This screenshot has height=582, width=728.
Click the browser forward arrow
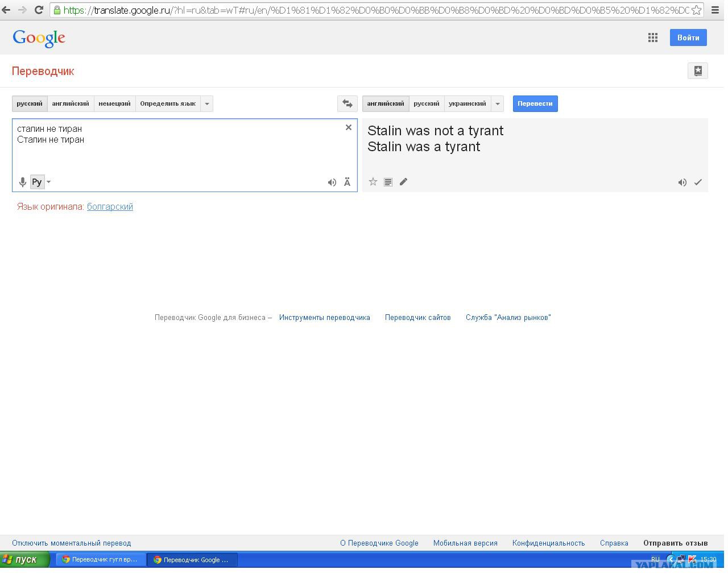click(22, 10)
